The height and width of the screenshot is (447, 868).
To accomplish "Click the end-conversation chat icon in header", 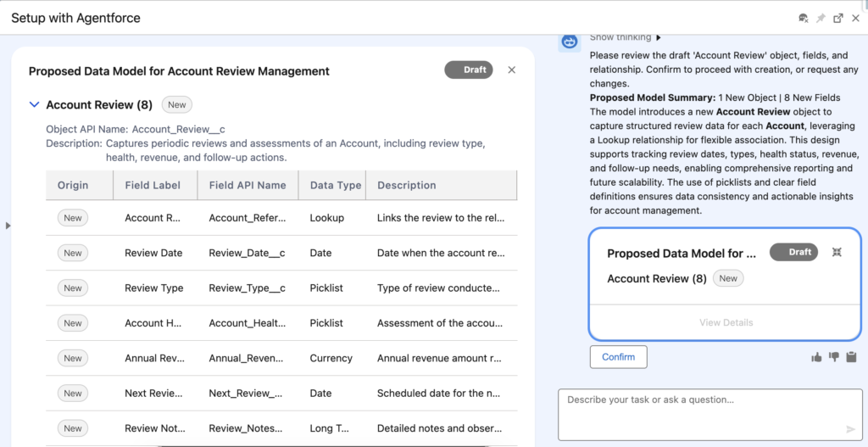I will point(804,19).
